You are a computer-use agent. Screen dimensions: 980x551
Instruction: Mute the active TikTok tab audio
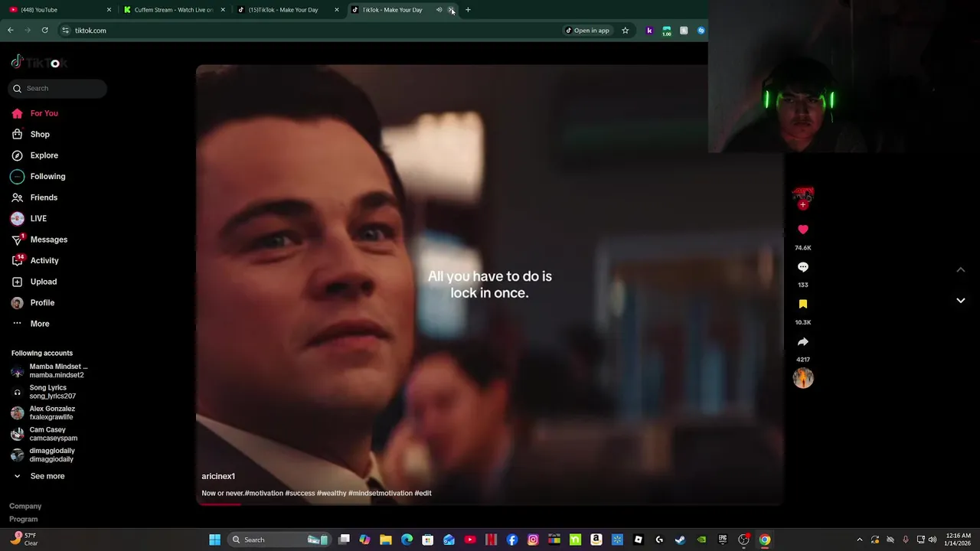[439, 10]
